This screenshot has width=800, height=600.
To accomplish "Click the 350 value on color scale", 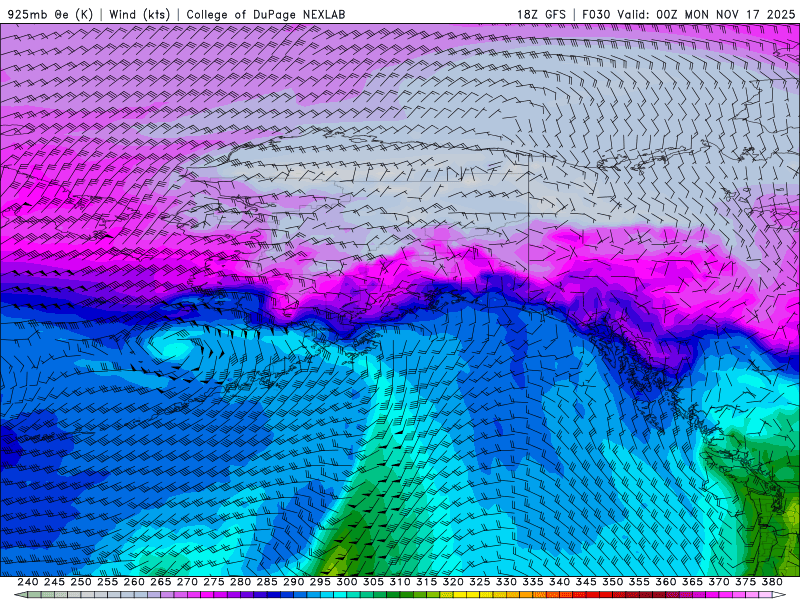I will coord(612,582).
